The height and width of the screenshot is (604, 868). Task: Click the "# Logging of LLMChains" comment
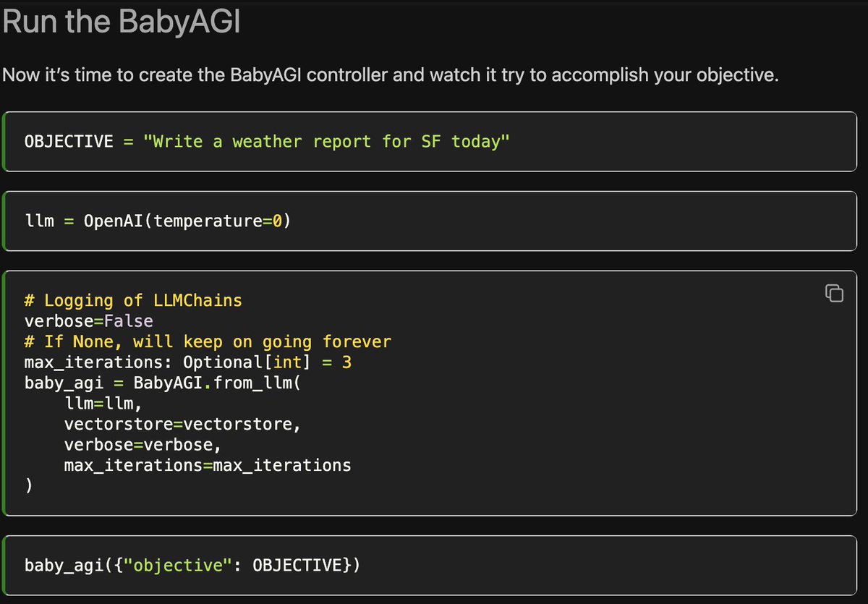(133, 300)
